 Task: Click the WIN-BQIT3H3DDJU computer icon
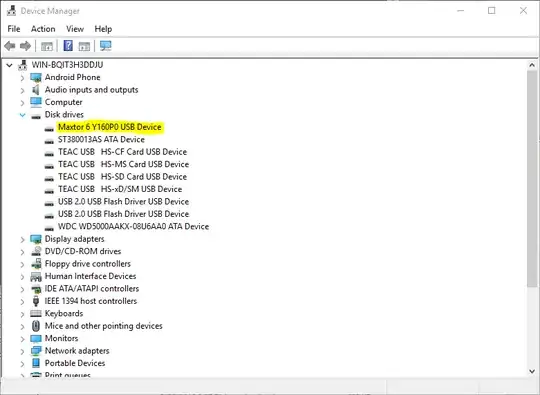(23, 65)
